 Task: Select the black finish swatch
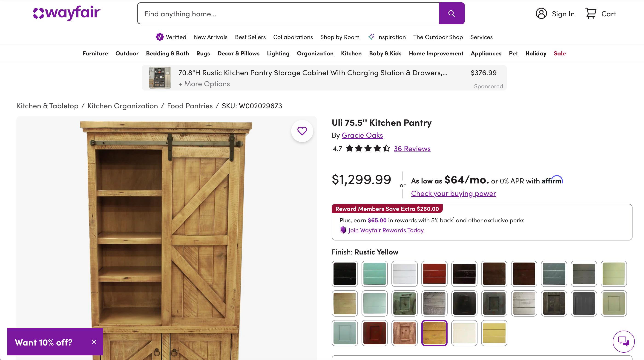[x=345, y=274]
